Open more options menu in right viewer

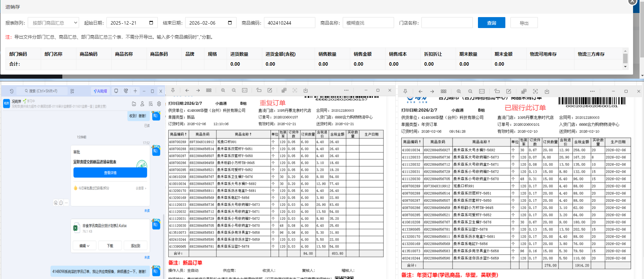[592, 91]
